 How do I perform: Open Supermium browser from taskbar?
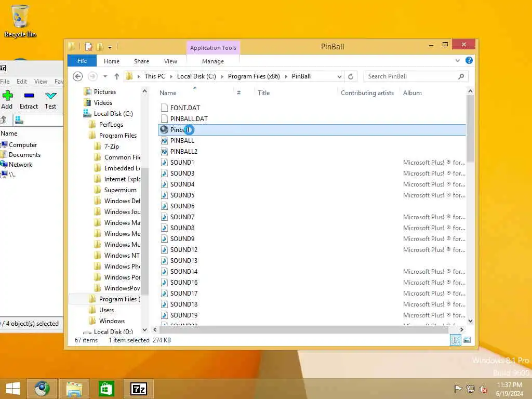click(x=42, y=389)
